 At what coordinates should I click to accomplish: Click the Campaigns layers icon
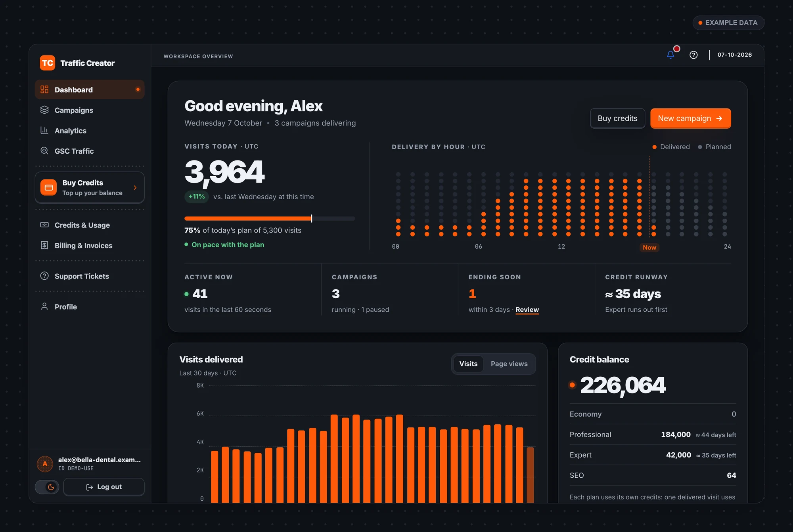click(44, 110)
